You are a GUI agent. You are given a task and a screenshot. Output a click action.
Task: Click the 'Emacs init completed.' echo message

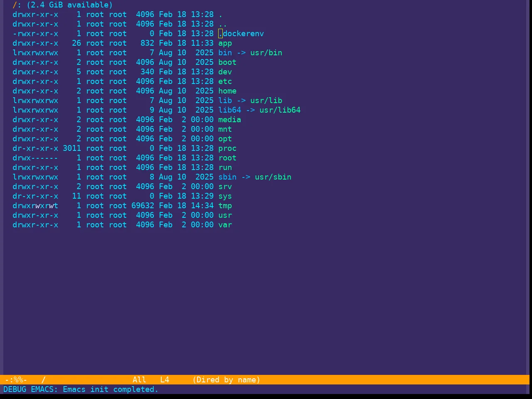(111, 389)
